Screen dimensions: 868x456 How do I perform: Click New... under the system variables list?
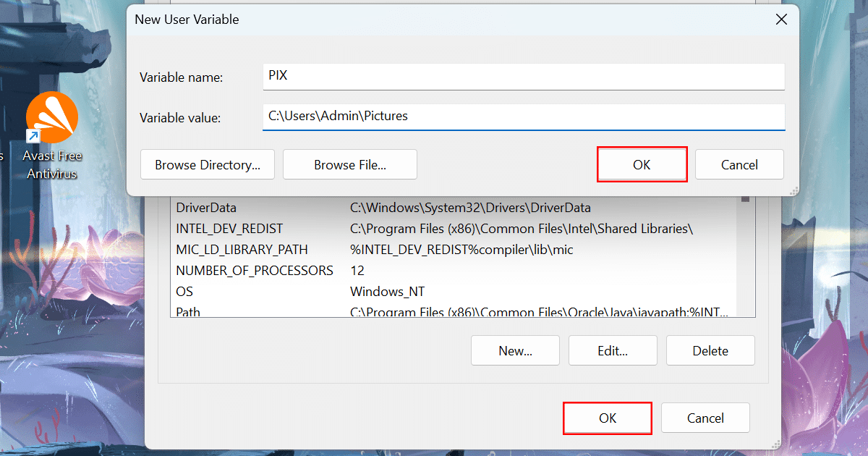[x=515, y=351]
